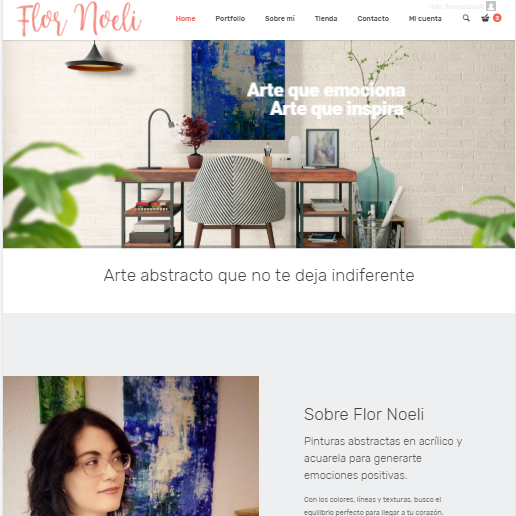Viewport: 516px width, 516px height.
Task: Click the faded search icon in admin bar
Action: [507, 6]
